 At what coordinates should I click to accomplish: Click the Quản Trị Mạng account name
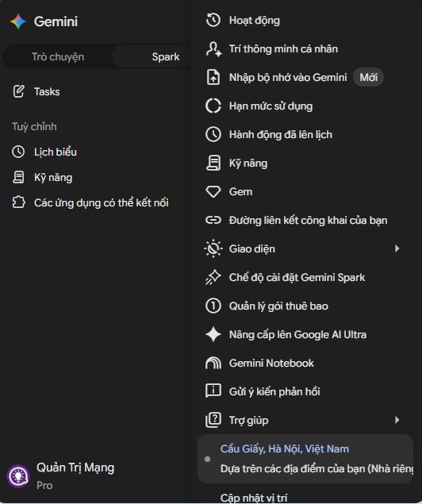tap(75, 467)
